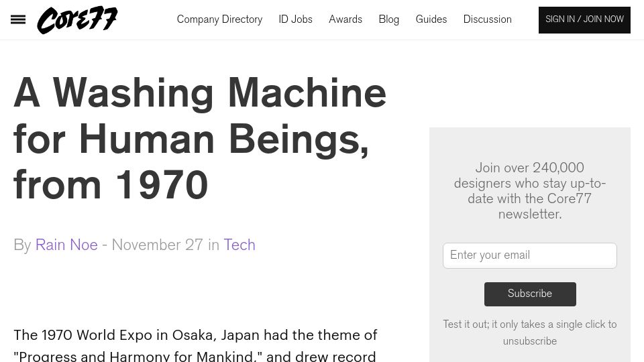Image resolution: width=644 pixels, height=362 pixels.
Task: Open the Tech category link
Action: pyautogui.click(x=239, y=245)
